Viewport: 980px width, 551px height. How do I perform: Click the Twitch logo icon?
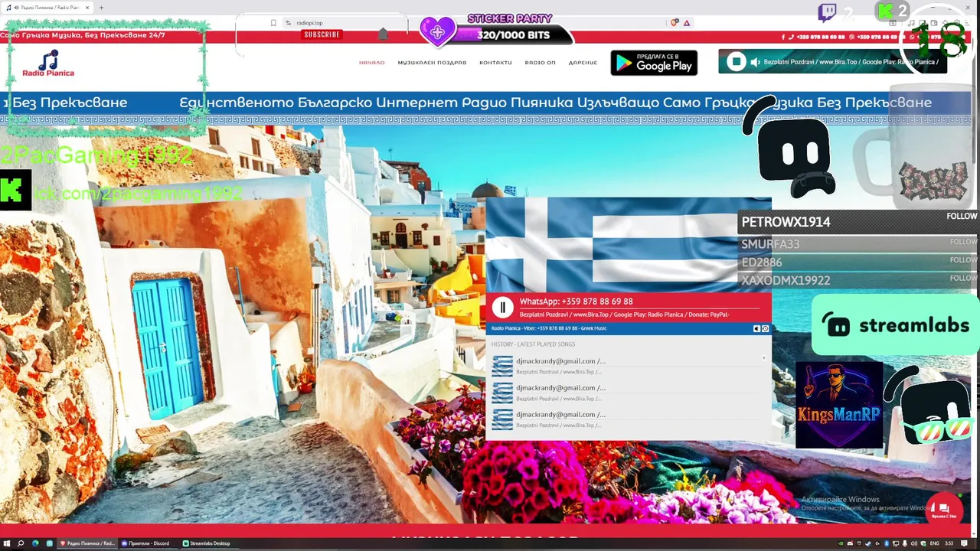pyautogui.click(x=828, y=11)
